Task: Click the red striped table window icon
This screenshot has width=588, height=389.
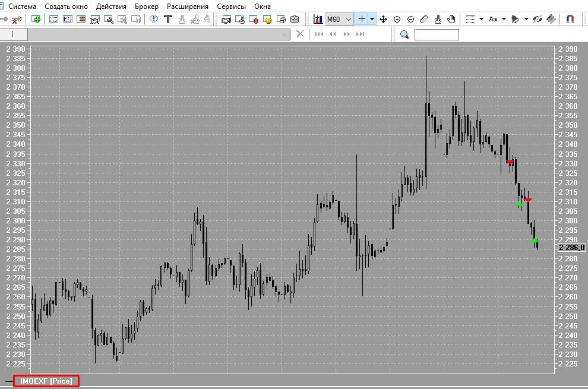Action: click(x=81, y=19)
